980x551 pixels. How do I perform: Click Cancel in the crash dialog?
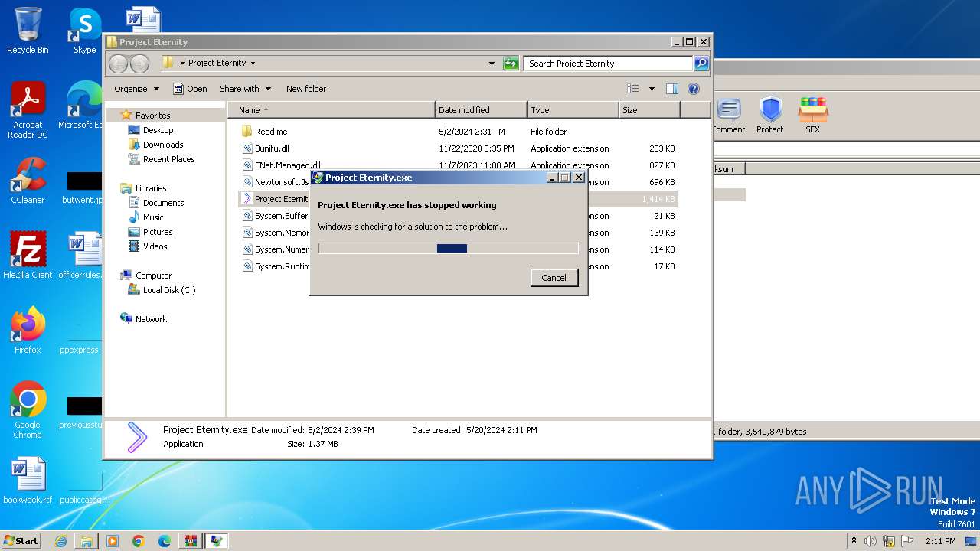(554, 278)
